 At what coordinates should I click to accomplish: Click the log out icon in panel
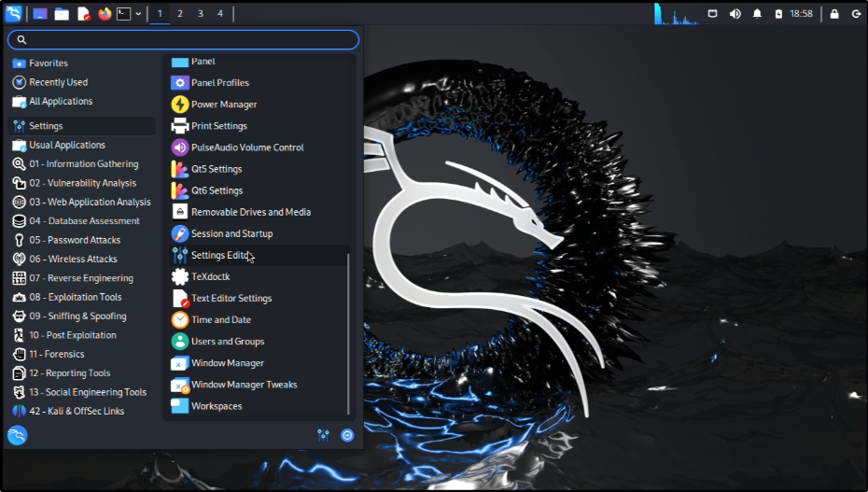856,14
